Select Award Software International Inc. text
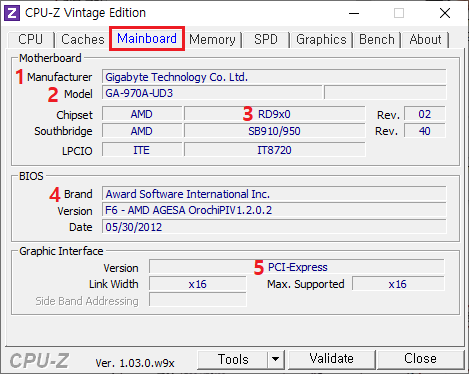 coord(188,194)
